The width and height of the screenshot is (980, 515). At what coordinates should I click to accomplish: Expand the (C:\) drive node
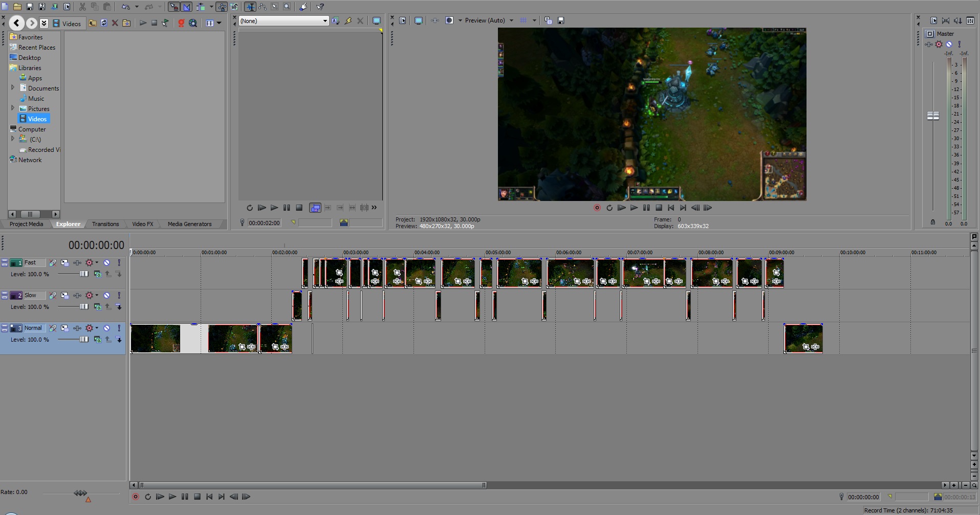(13, 139)
